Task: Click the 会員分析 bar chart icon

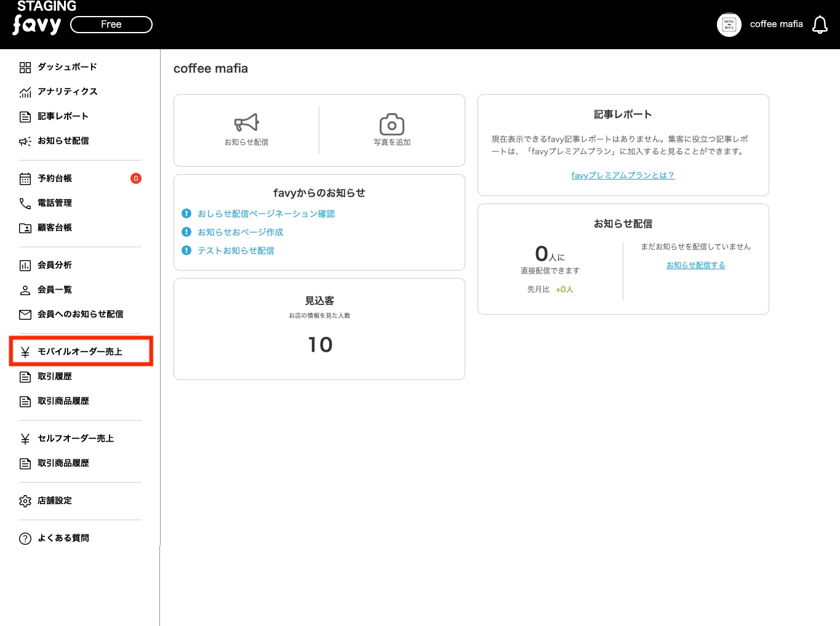Action: (x=25, y=266)
